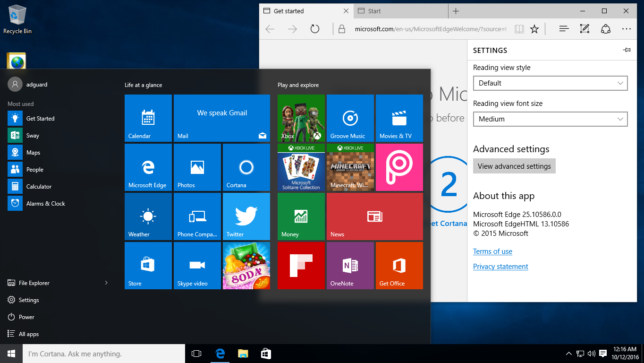Open the Get Office tile
Viewport: 644px width, 363px height.
(399, 266)
